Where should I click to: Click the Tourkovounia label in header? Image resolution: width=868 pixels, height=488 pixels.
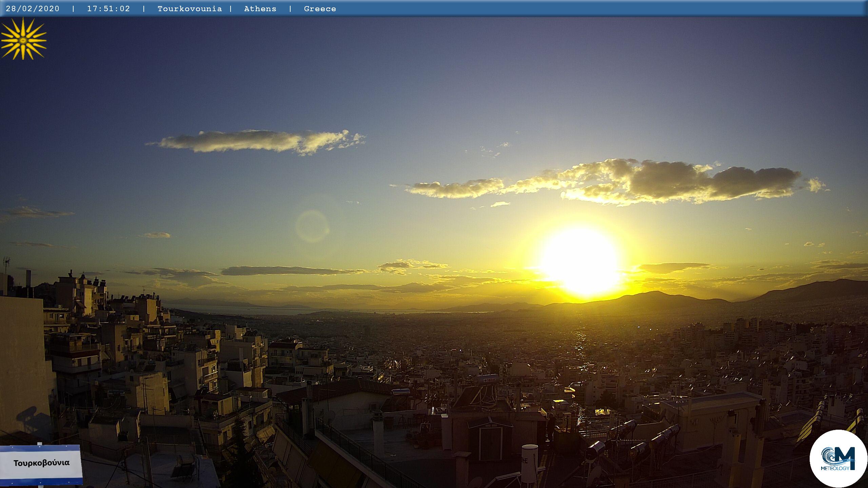(x=190, y=9)
